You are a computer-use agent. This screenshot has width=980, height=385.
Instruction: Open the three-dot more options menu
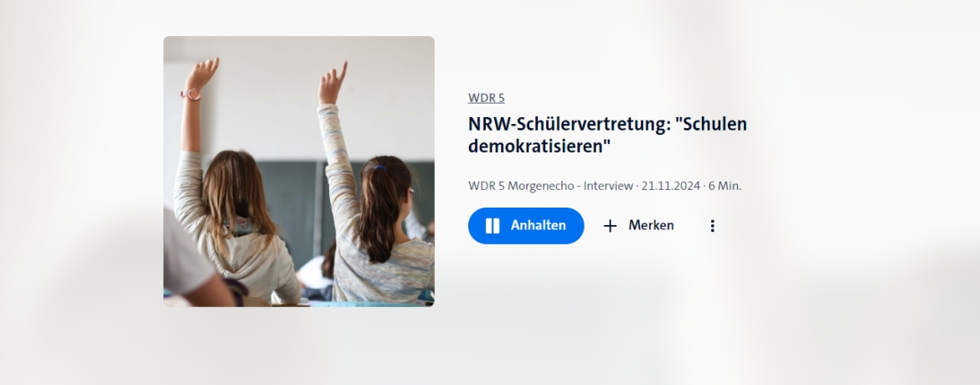(x=713, y=226)
